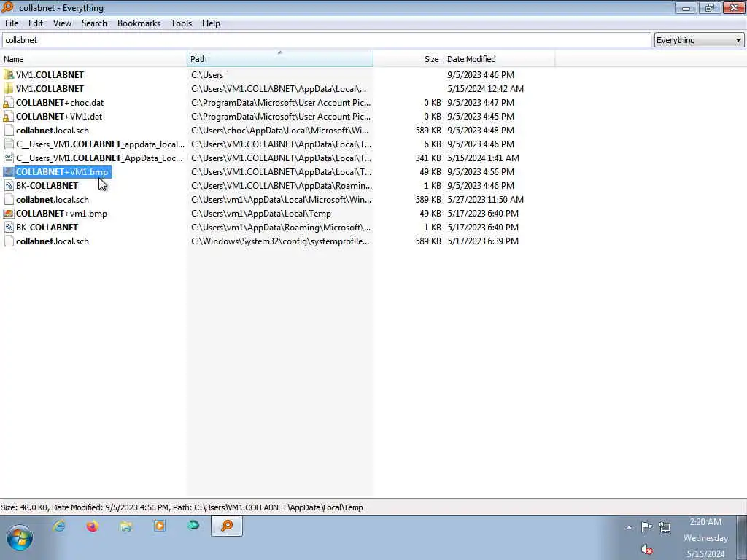
Task: Click the status bar file details text
Action: 182,507
